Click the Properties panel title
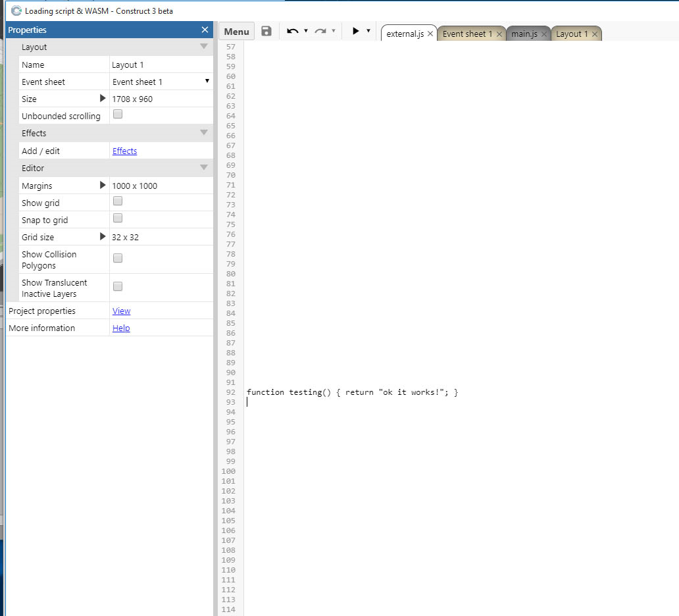679x616 pixels. (27, 30)
